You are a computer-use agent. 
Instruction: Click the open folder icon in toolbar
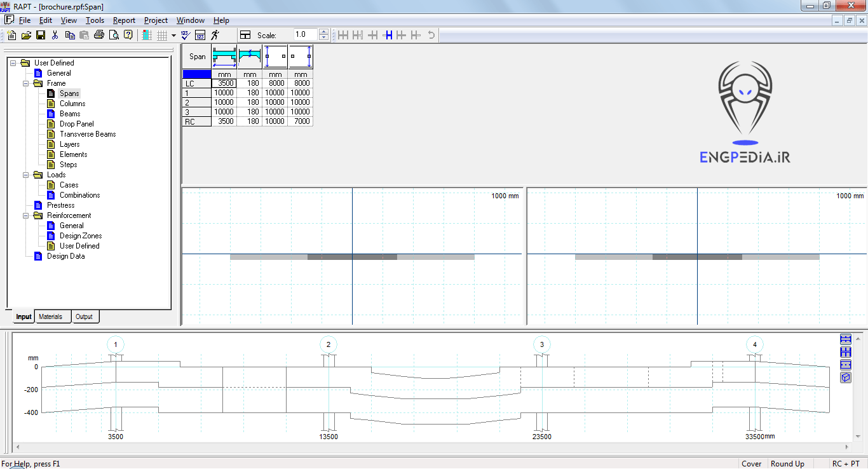point(26,35)
